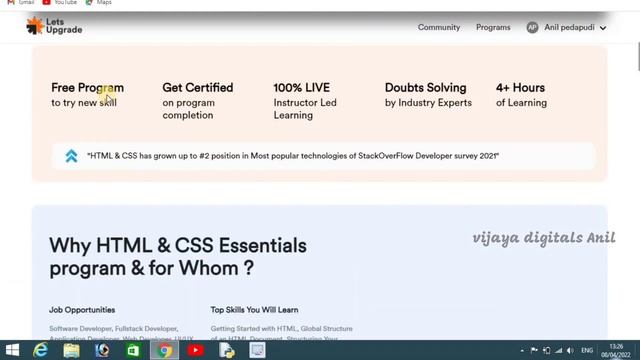The width and height of the screenshot is (640, 360).
Task: Click the '100% LIVE' heading text
Action: point(302,87)
